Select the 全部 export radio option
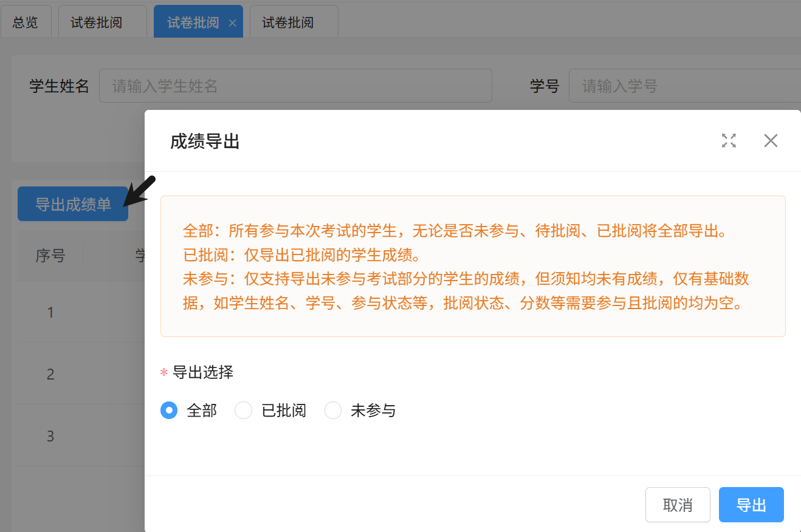 tap(169, 411)
